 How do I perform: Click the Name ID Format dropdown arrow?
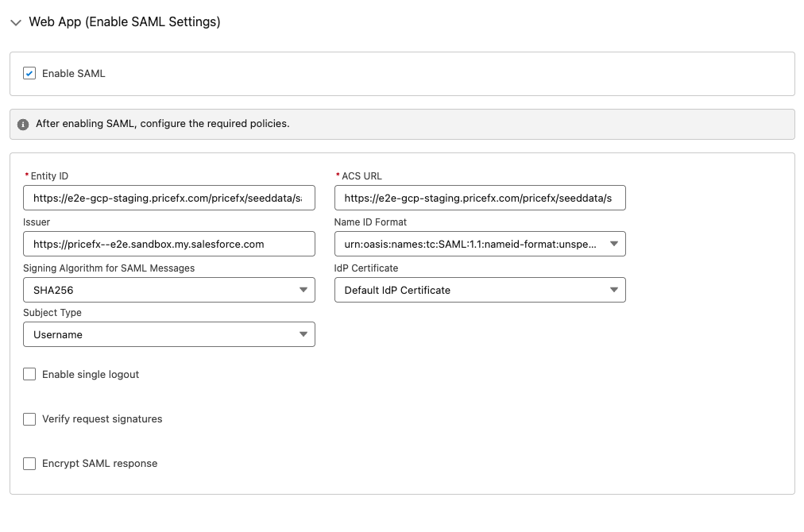pyautogui.click(x=613, y=245)
